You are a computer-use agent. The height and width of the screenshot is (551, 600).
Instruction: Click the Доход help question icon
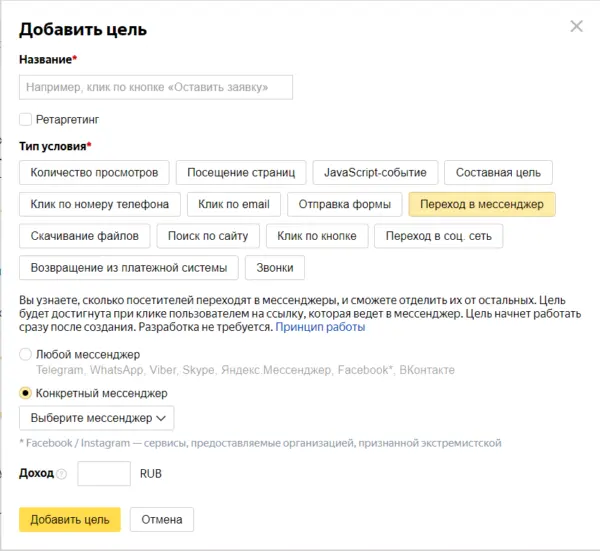tap(62, 474)
